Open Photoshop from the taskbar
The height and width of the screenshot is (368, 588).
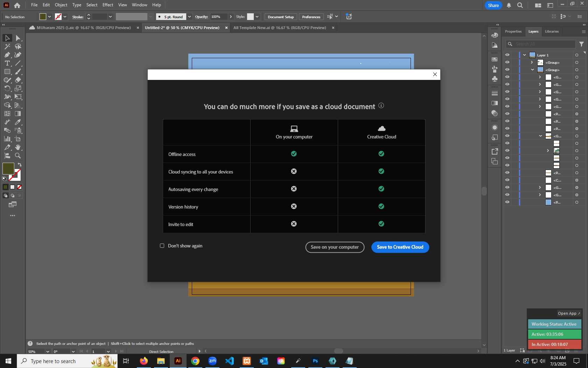click(x=315, y=361)
